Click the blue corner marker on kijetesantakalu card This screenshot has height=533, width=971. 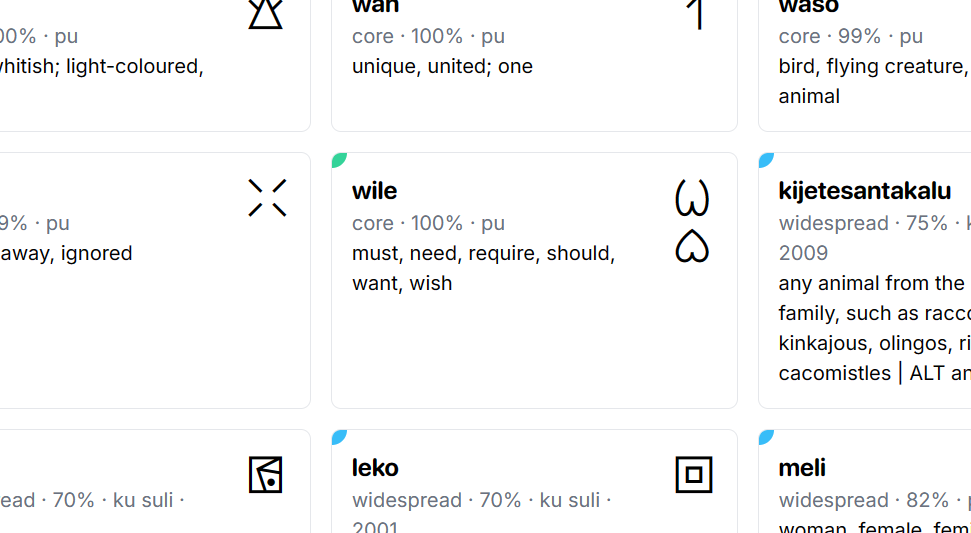[766, 160]
